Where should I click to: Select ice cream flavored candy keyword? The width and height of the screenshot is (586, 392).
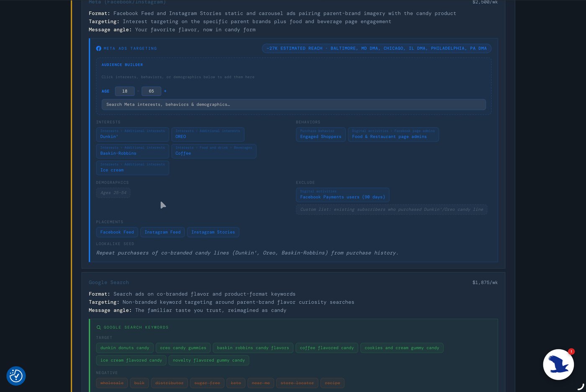pos(131,360)
